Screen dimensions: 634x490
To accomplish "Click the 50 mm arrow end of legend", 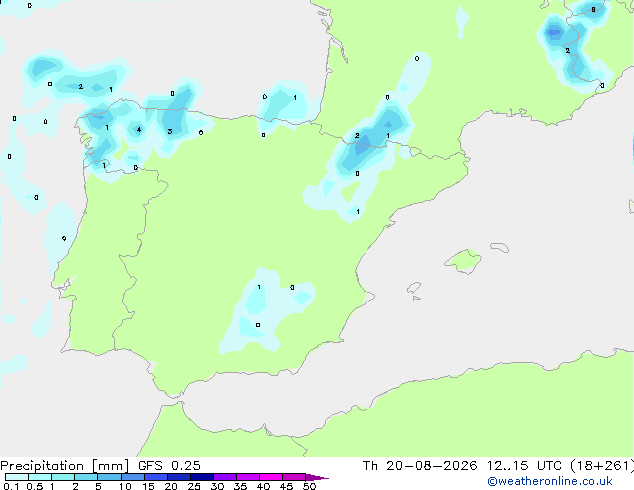I will pos(317,477).
